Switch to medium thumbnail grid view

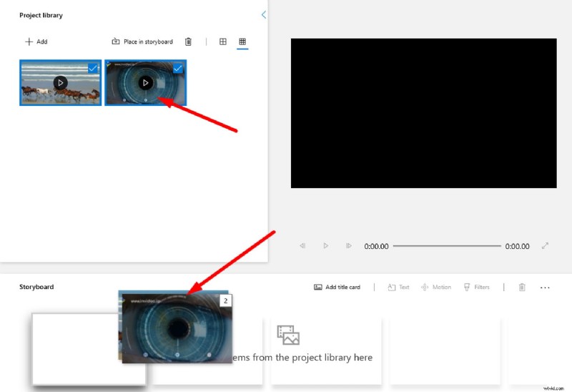[223, 41]
